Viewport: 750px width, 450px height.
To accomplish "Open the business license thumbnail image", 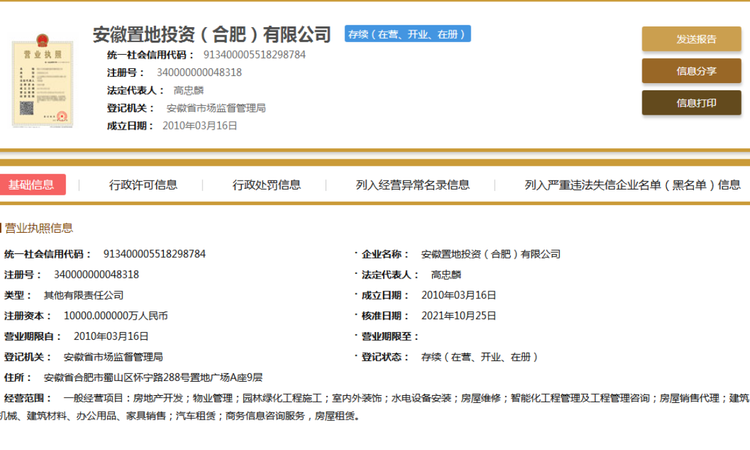I will (x=43, y=81).
